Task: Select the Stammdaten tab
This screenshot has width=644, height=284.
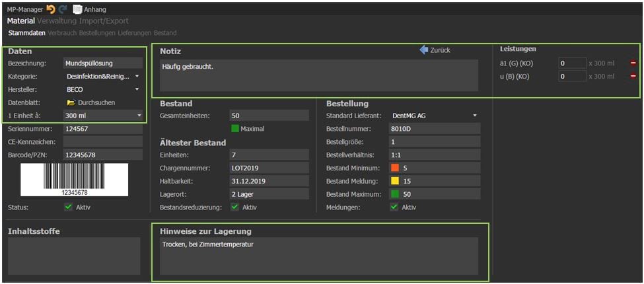Action: tap(26, 33)
